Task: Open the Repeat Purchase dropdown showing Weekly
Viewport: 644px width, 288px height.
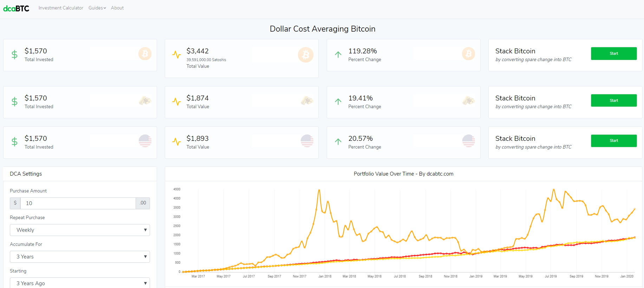Action: (80, 230)
